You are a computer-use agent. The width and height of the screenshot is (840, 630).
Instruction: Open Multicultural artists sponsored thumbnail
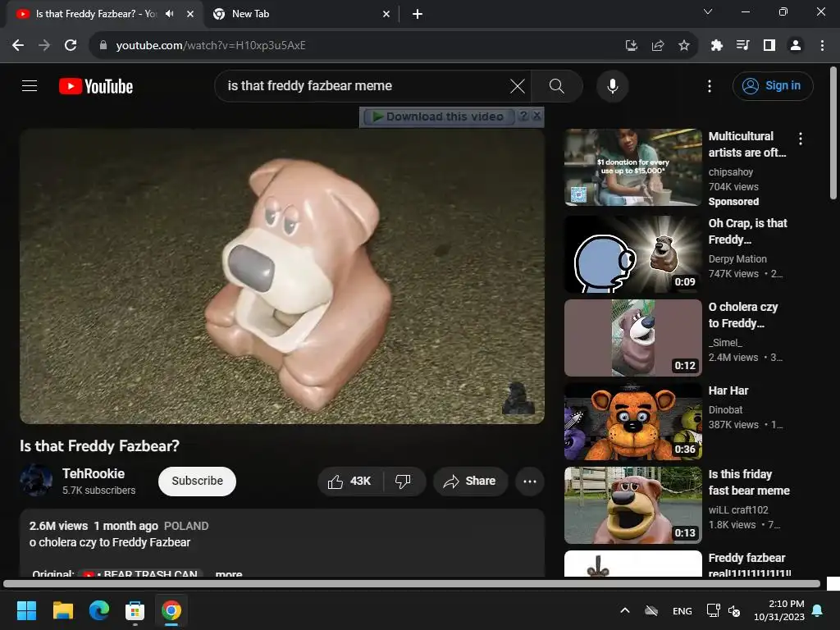[633, 167]
